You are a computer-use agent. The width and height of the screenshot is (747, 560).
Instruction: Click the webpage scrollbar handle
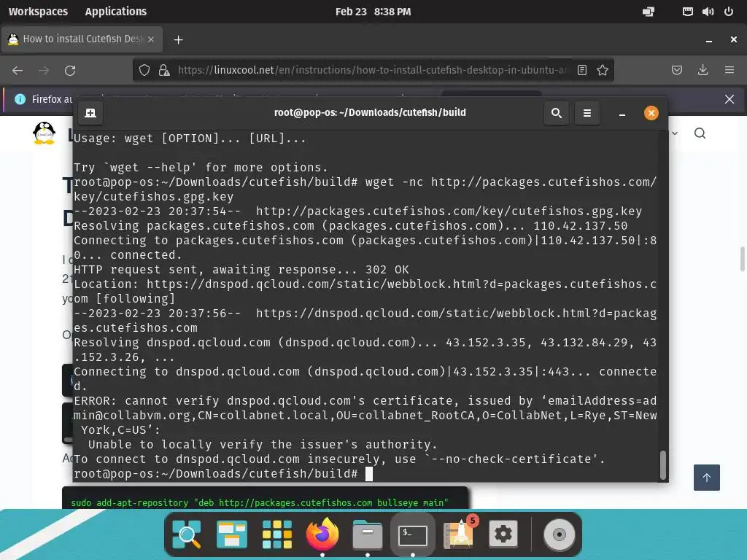(x=742, y=259)
